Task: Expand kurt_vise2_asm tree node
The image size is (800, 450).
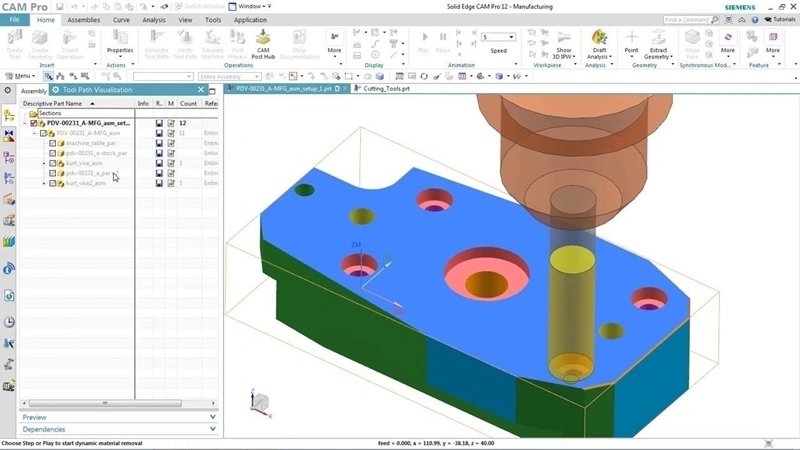Action: [44, 183]
